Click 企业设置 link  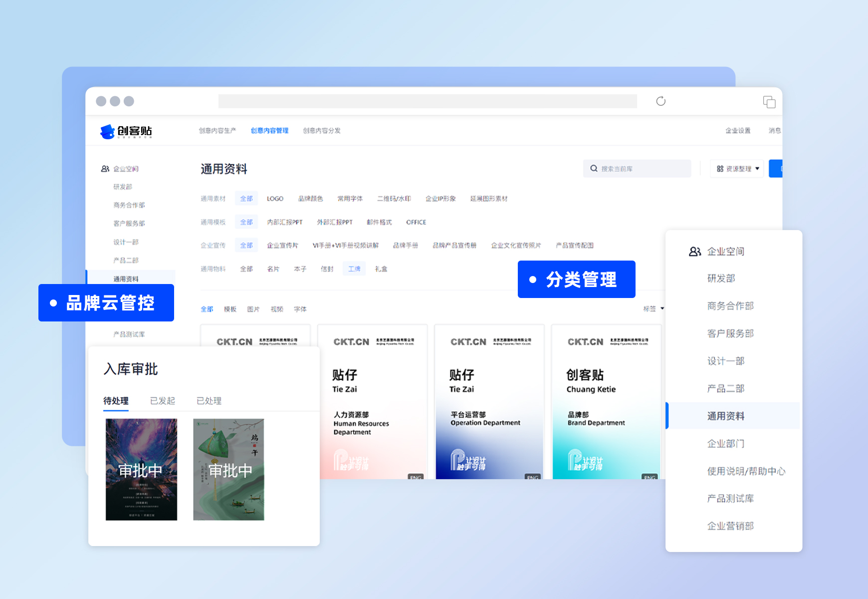pos(737,131)
